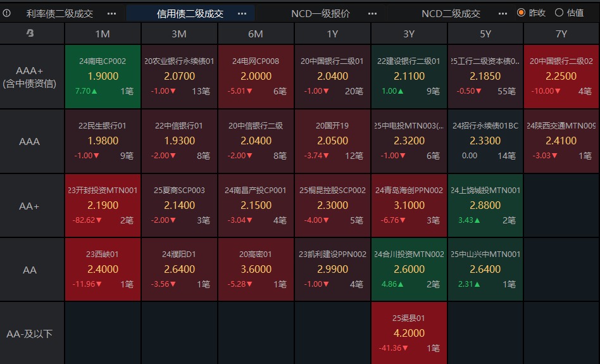Open the 25中电投MTN003 cell
The height and width of the screenshot is (364, 600).
pos(409,141)
